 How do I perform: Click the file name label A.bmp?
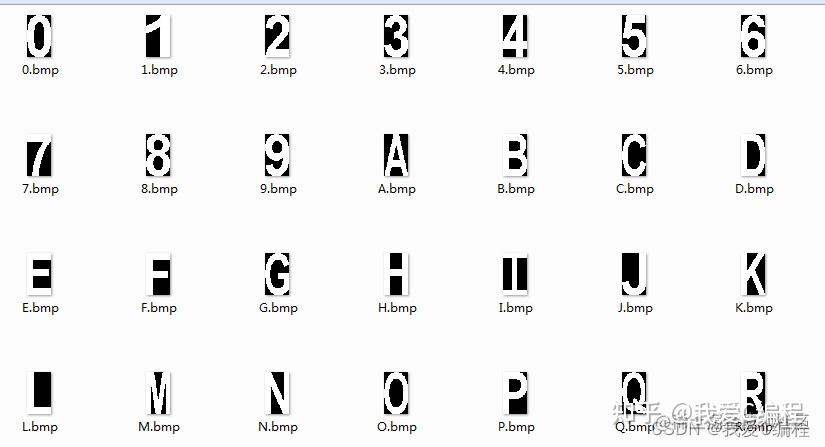(x=397, y=189)
